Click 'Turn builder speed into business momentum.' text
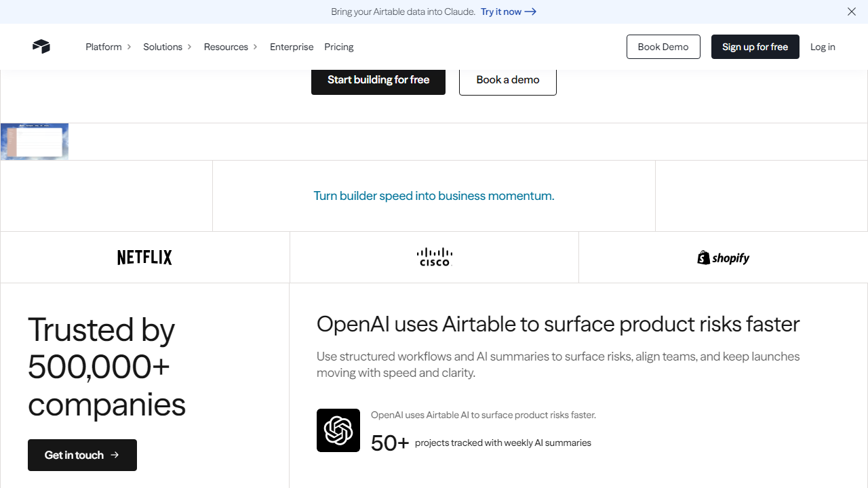 (x=434, y=196)
